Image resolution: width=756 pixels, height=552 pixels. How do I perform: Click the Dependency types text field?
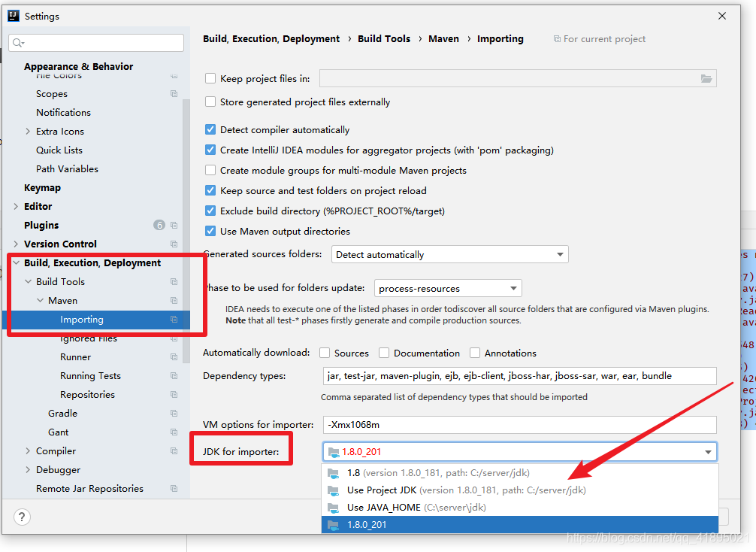(520, 376)
